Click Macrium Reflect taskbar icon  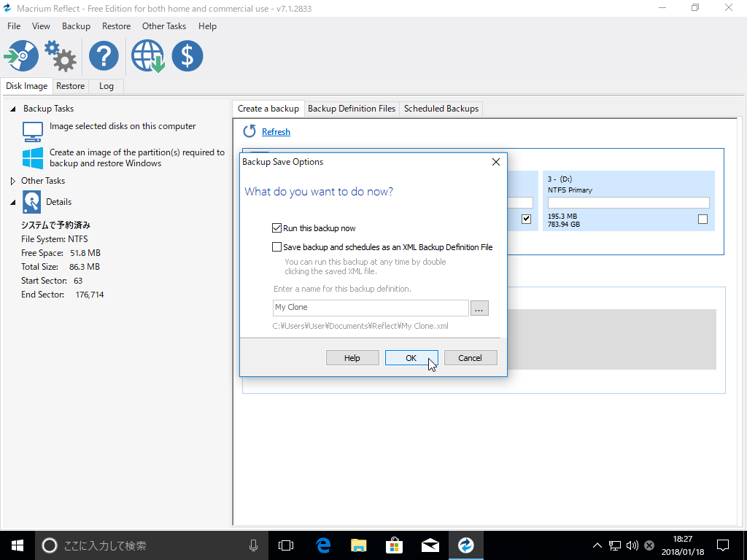pos(466,545)
